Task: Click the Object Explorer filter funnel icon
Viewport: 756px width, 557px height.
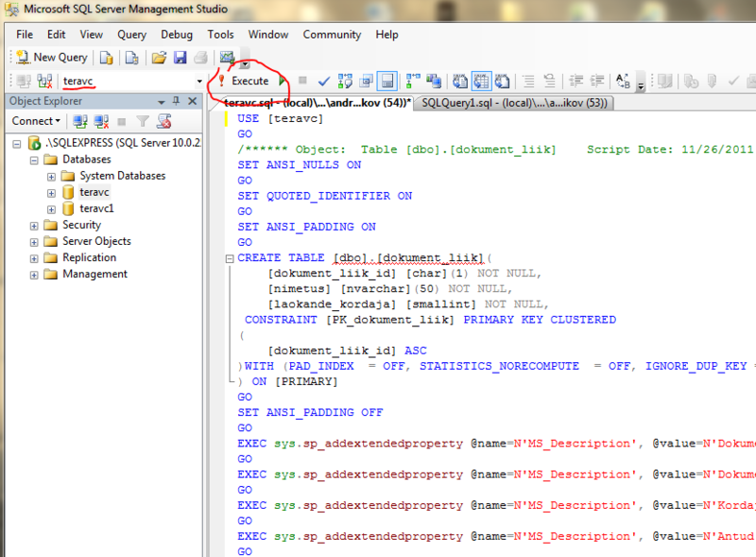Action: click(143, 121)
